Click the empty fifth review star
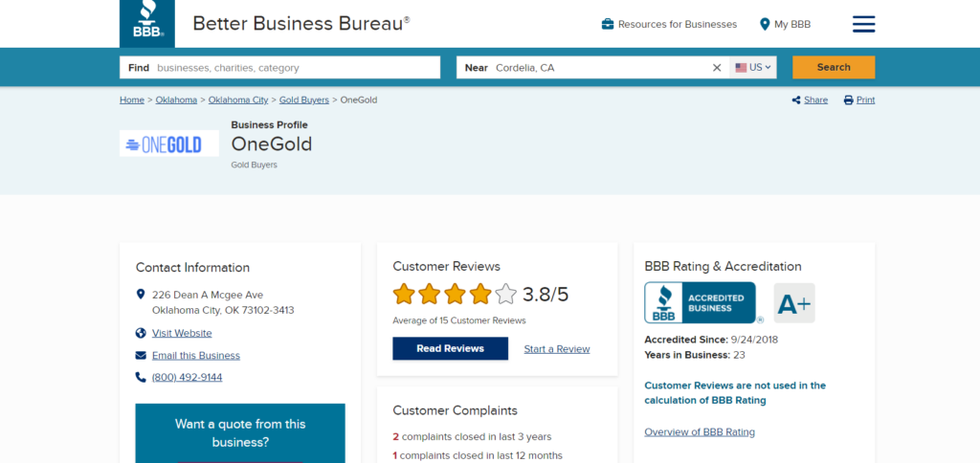Image resolution: width=980 pixels, height=463 pixels. click(505, 294)
